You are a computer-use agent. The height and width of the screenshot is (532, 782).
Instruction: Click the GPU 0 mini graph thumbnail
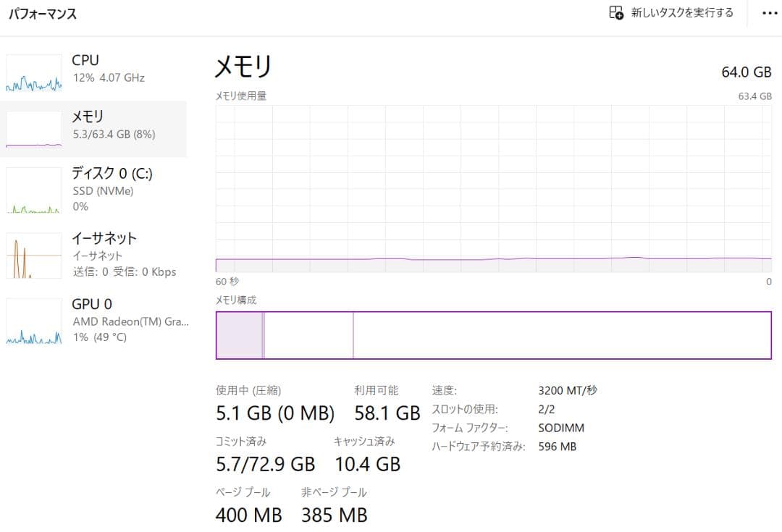click(34, 321)
